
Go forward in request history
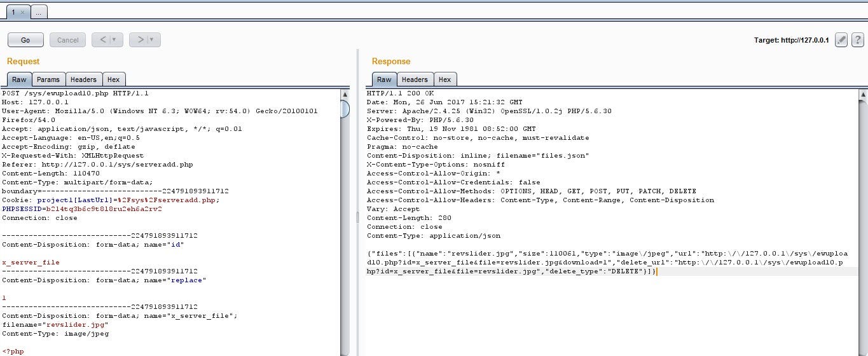141,40
